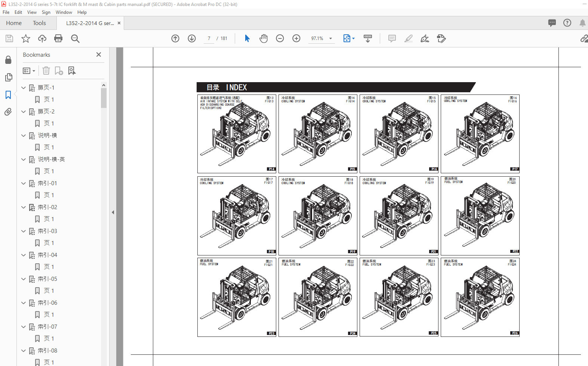Screen dimensions: 588x366
Task: Go to the previous page with the up arrow
Action: 175,38
